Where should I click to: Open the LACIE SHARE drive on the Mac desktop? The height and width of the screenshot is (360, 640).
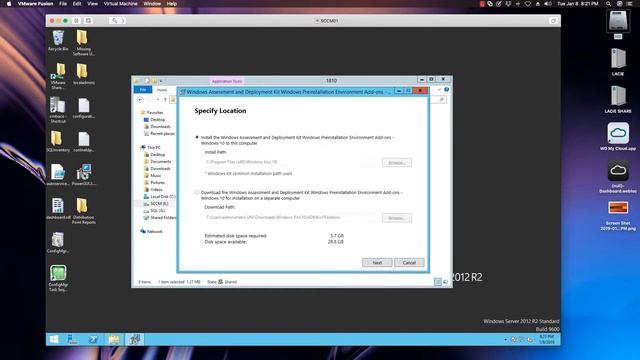point(618,99)
